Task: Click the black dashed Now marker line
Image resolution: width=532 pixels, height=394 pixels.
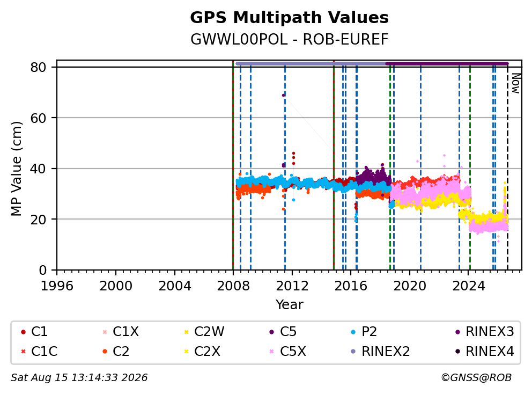Action: pyautogui.click(x=507, y=170)
